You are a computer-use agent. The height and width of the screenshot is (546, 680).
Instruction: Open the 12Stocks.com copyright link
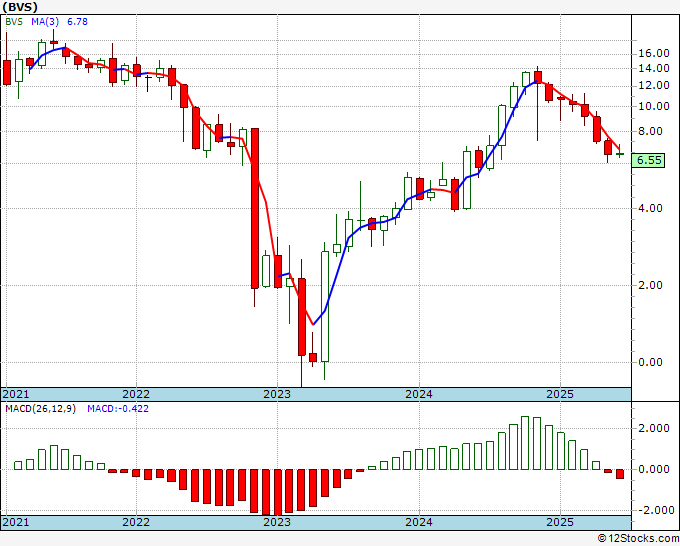(x=638, y=538)
